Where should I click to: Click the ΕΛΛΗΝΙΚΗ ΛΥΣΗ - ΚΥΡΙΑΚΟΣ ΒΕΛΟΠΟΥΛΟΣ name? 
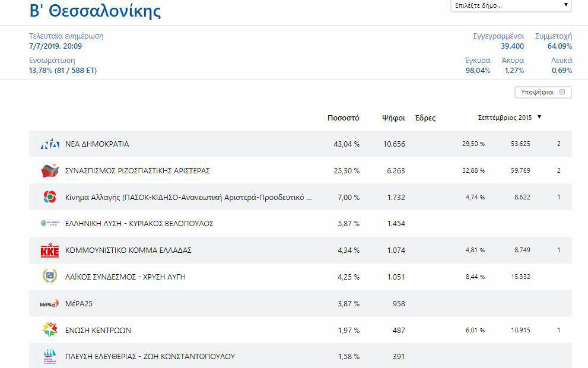pos(139,224)
